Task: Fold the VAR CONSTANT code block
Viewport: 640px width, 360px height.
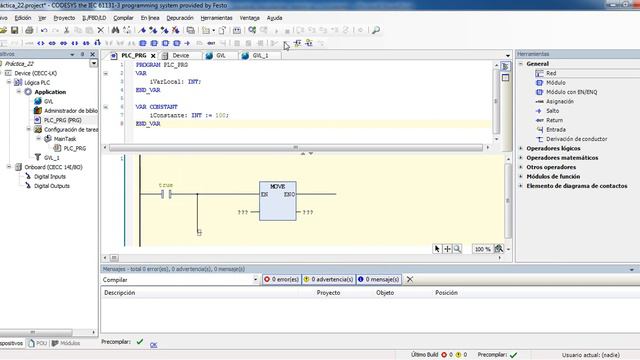Action: (106, 107)
